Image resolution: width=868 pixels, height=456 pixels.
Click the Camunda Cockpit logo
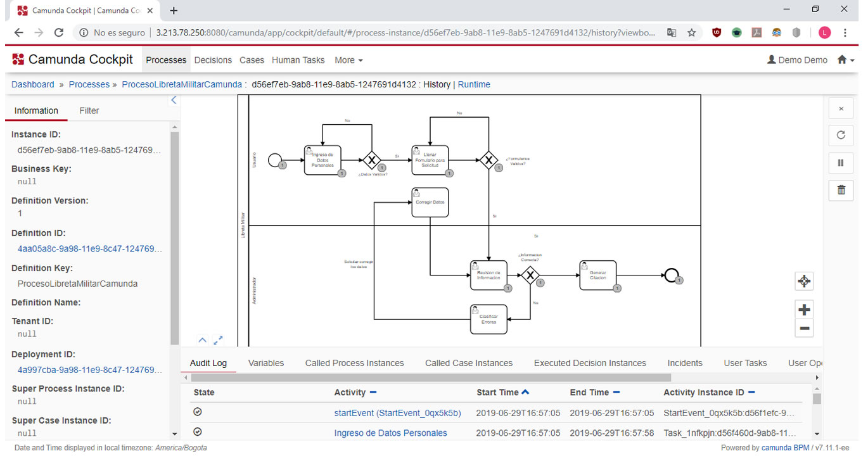point(72,60)
